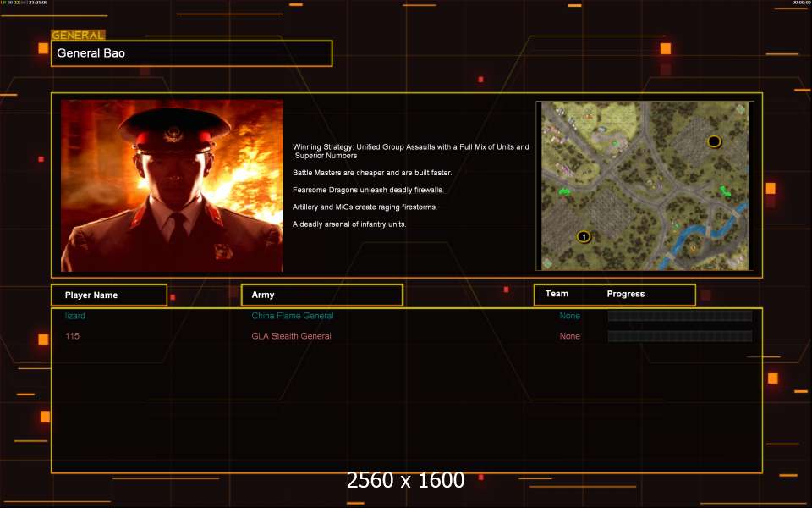Select player name lizard
The image size is (812, 508).
click(75, 316)
